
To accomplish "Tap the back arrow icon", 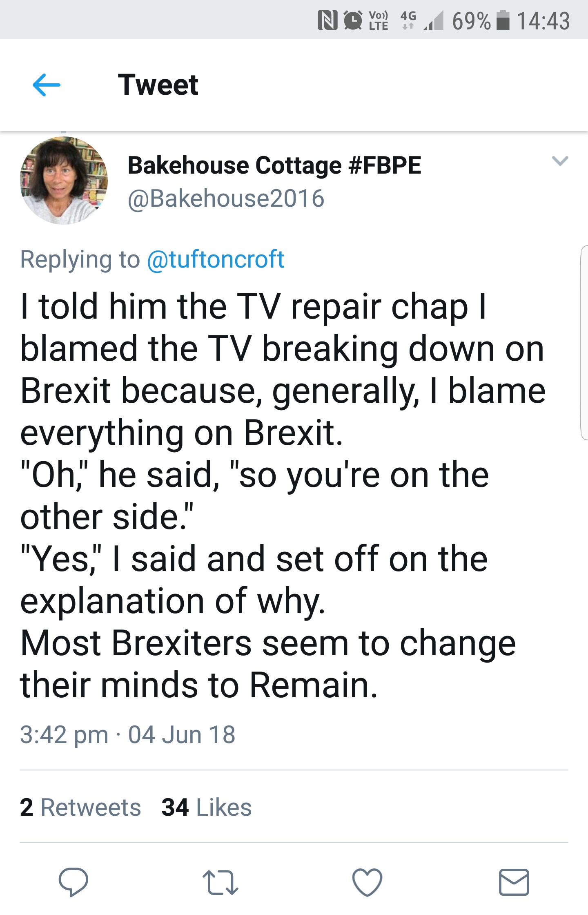I will click(47, 85).
